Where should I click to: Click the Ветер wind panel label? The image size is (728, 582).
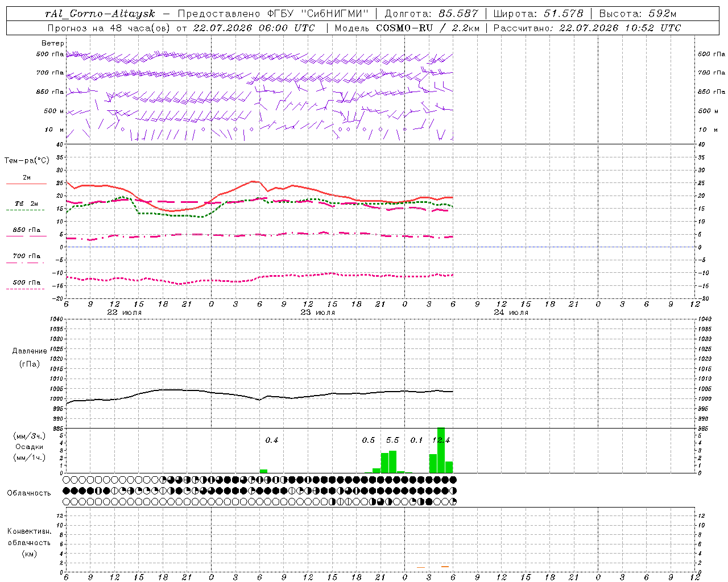coord(52,43)
